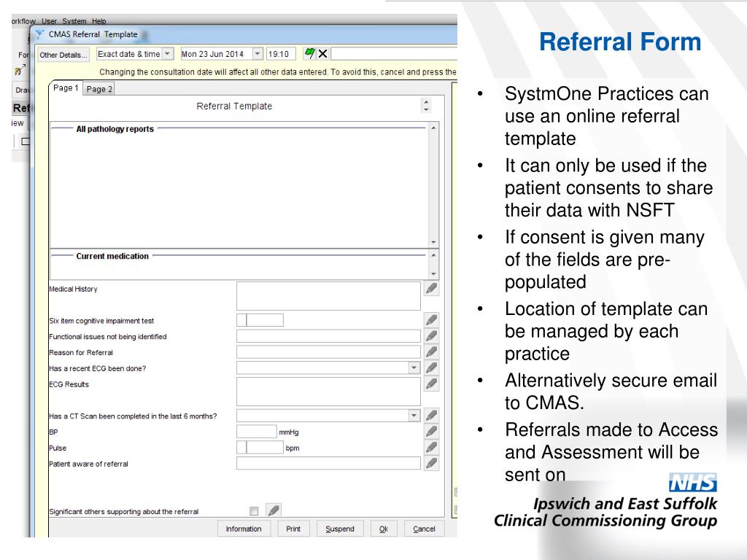Click the Current medication heading
This screenshot has width=747, height=560.
112,256
